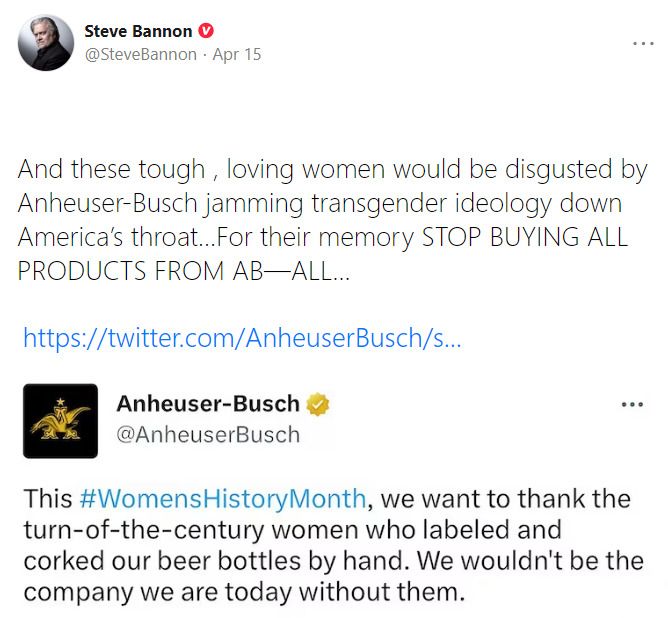The width and height of the screenshot is (668, 618).
Task: Open the #WomensHistoryMonth hashtag
Action: 223,497
